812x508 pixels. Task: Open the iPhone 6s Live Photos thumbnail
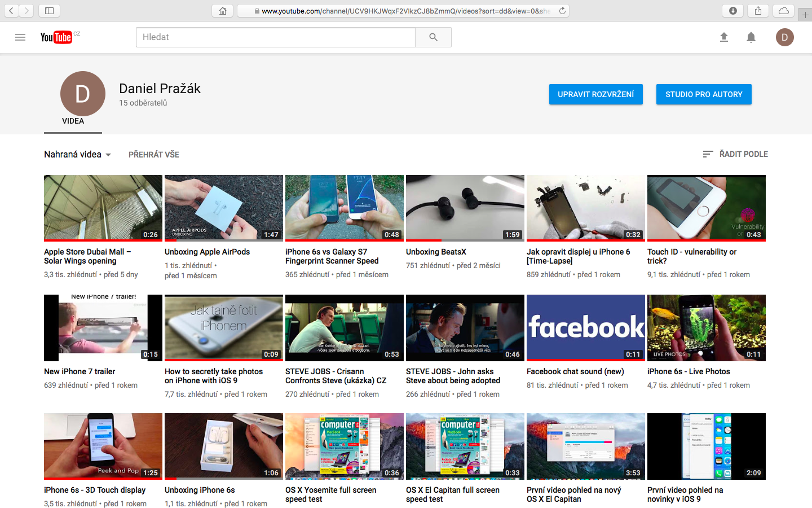point(707,328)
